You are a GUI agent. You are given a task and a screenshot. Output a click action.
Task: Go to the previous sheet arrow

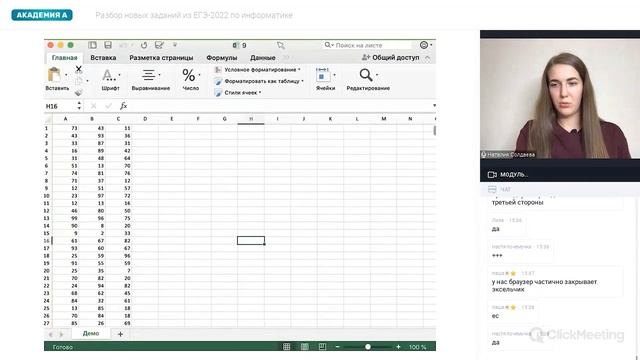[x=51, y=334]
